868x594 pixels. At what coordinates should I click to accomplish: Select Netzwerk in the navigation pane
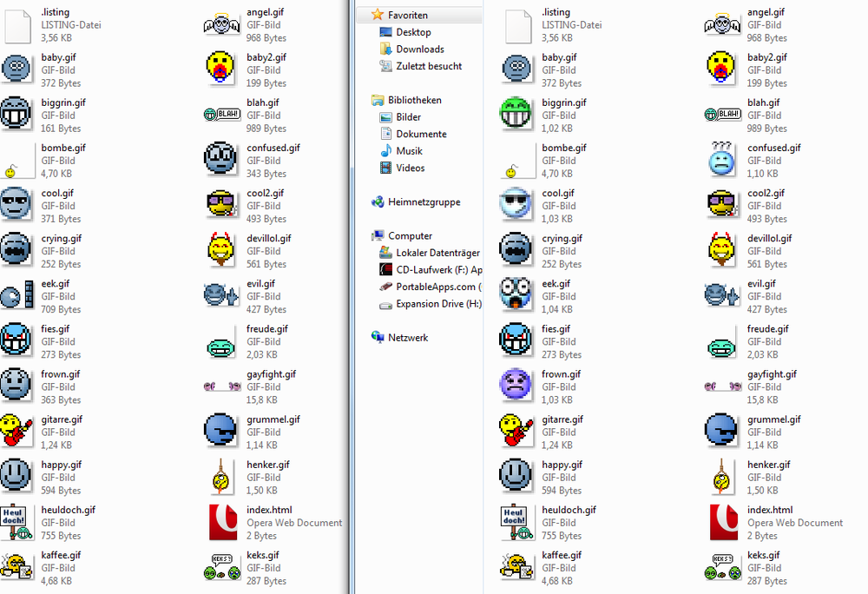point(407,338)
